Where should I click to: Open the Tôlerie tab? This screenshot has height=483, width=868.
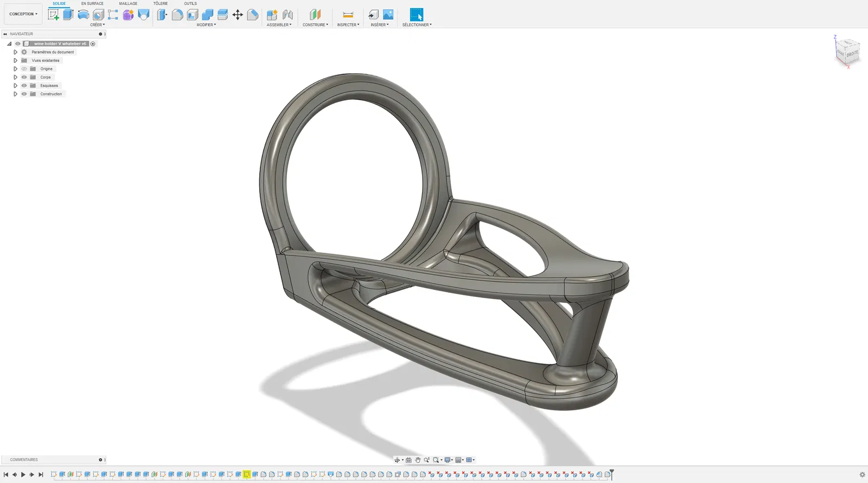click(x=161, y=4)
